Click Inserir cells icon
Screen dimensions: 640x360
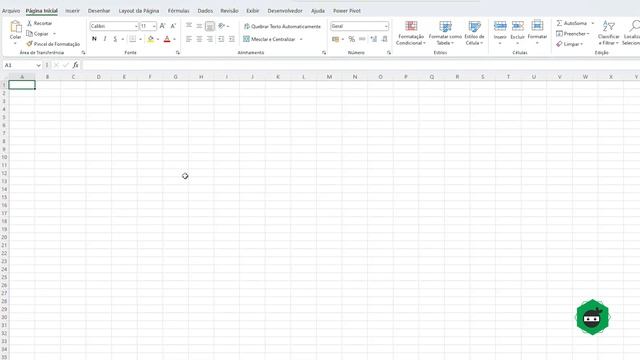pos(500,26)
